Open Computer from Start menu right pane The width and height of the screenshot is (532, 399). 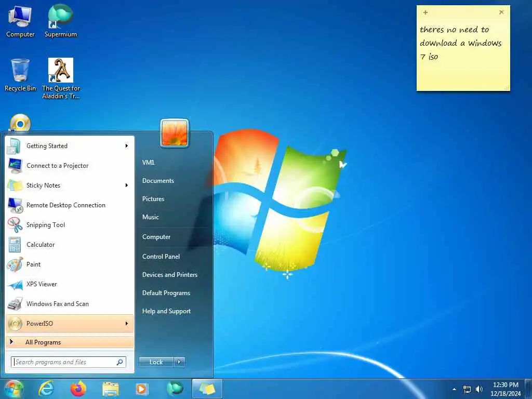pyautogui.click(x=156, y=237)
